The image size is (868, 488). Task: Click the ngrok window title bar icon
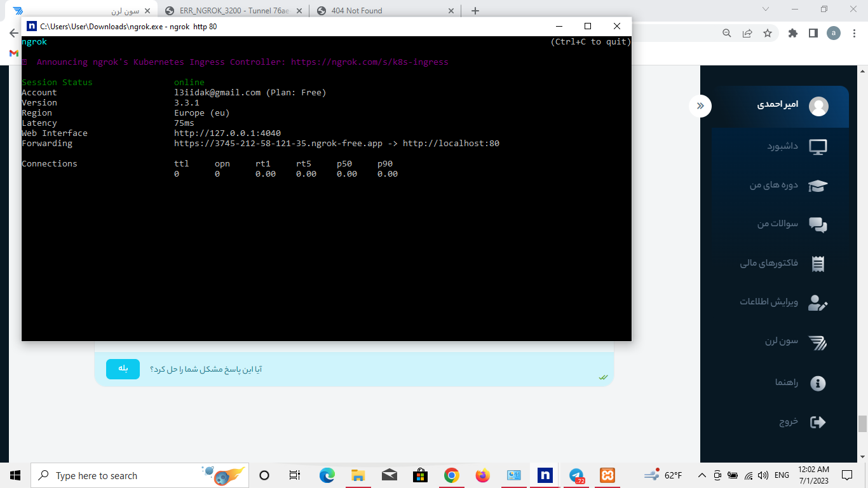[x=31, y=26]
